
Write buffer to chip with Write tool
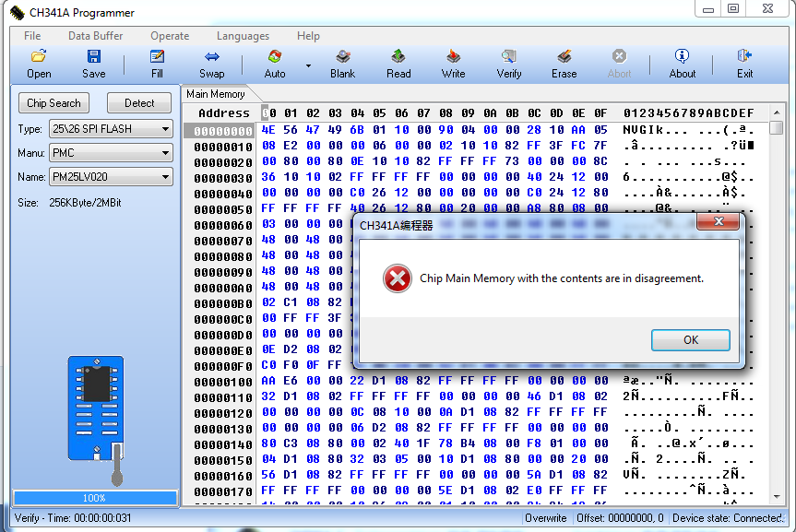(x=453, y=64)
